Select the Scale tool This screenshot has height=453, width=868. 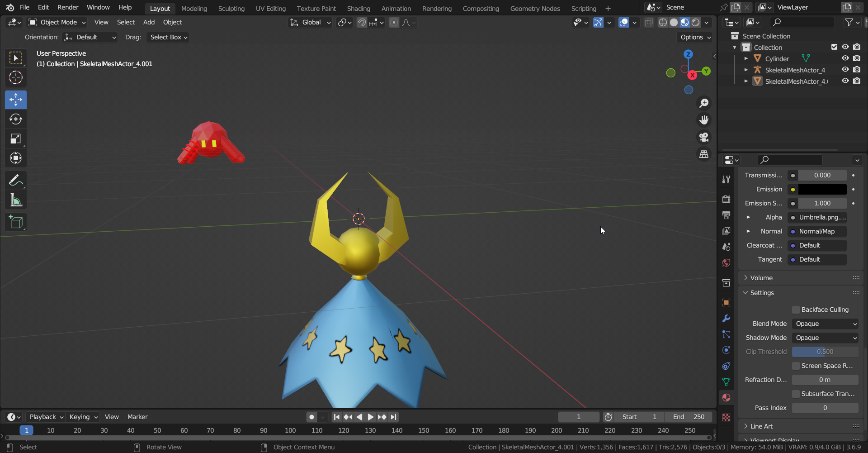point(16,138)
